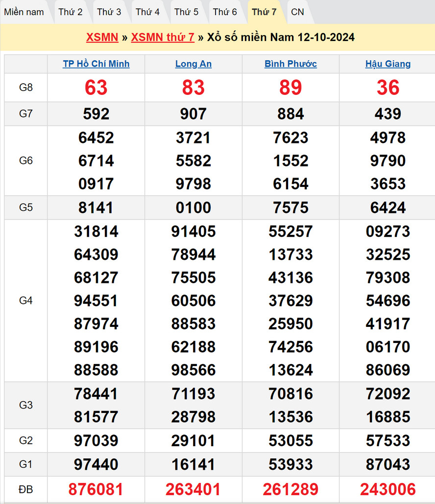Click the Thứ 6 tab

pyautogui.click(x=225, y=12)
